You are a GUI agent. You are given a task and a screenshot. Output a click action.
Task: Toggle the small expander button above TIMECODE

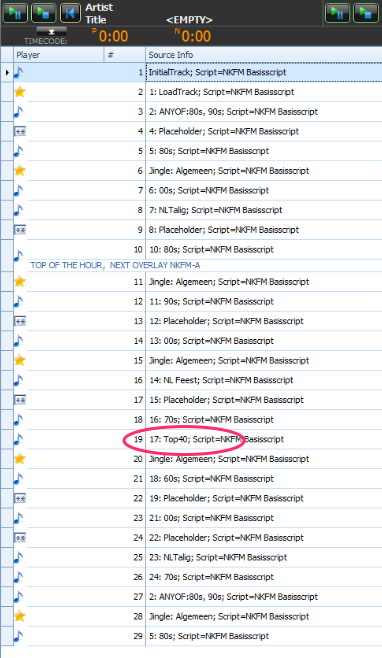tap(51, 31)
